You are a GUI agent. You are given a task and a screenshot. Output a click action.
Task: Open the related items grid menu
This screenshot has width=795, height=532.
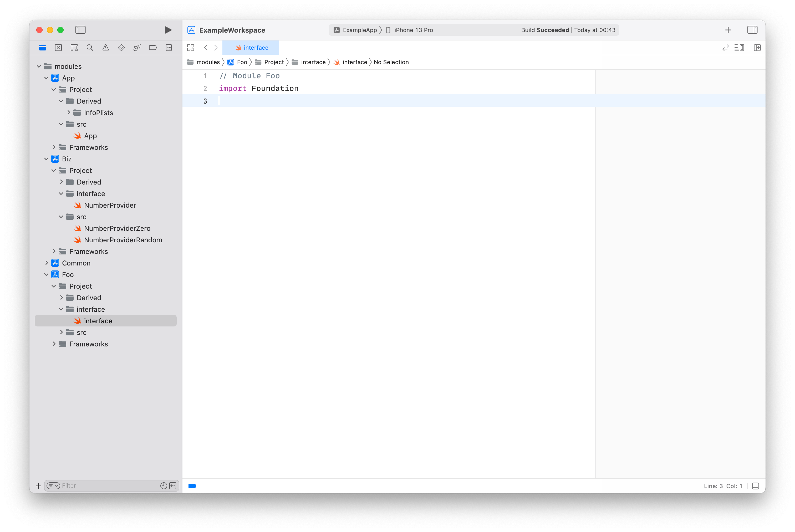[191, 48]
